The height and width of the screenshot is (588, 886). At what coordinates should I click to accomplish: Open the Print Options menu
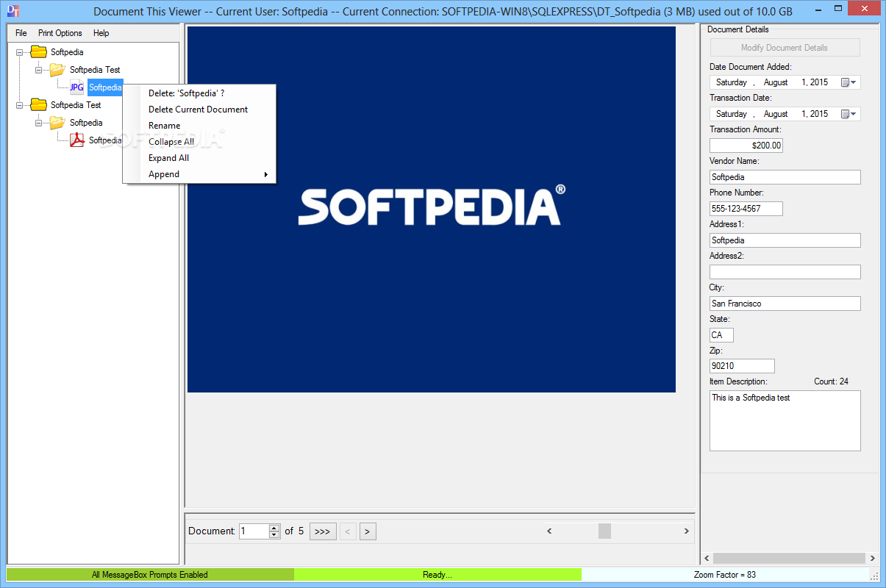coord(60,33)
